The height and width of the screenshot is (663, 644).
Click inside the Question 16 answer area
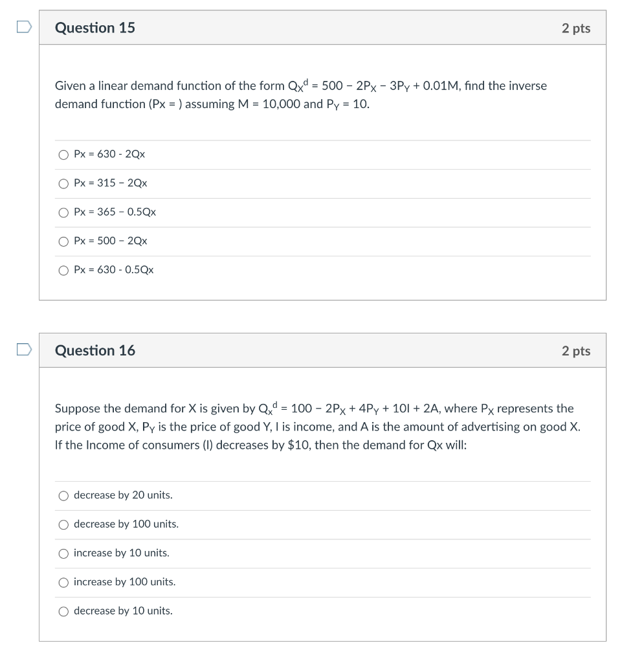pos(324,553)
